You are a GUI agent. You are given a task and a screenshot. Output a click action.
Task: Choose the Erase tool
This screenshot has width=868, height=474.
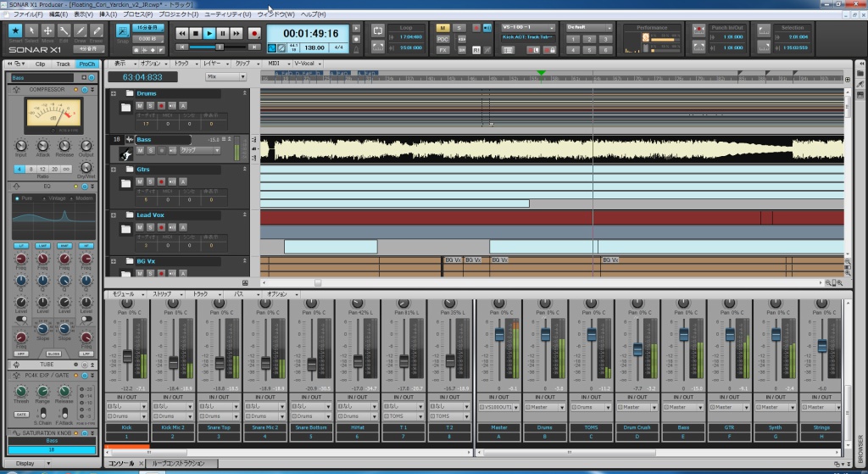[97, 31]
